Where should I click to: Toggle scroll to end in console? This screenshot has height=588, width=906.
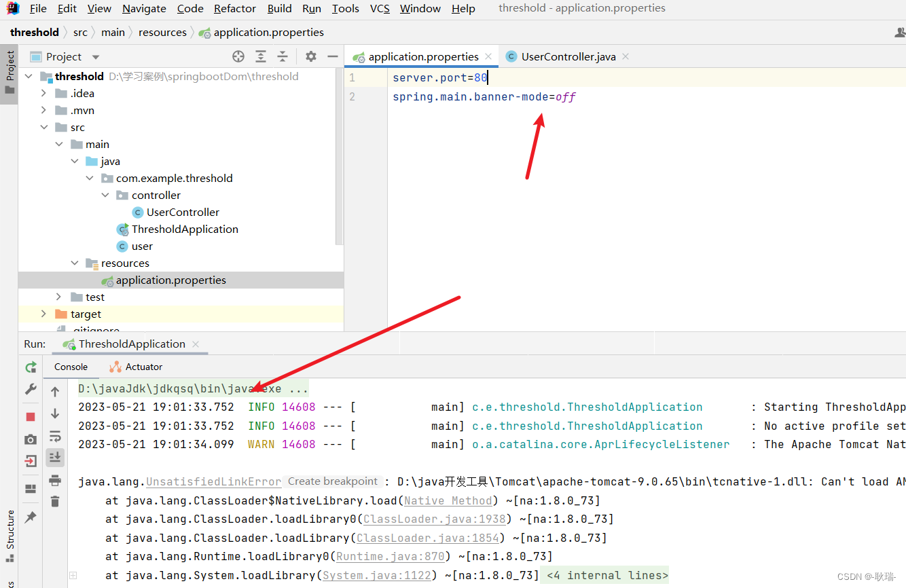tap(55, 458)
